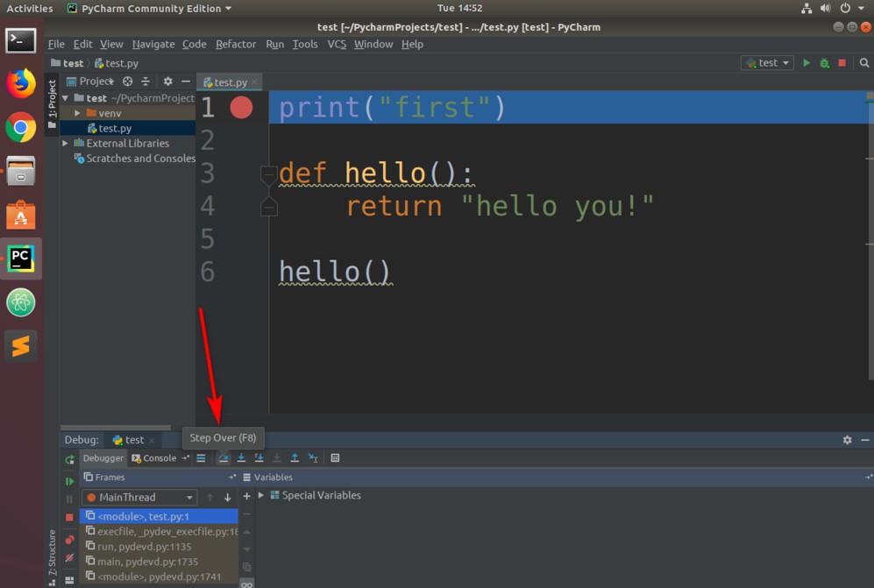Close the test.py editor tab
The height and width of the screenshot is (588, 874).
click(x=255, y=81)
